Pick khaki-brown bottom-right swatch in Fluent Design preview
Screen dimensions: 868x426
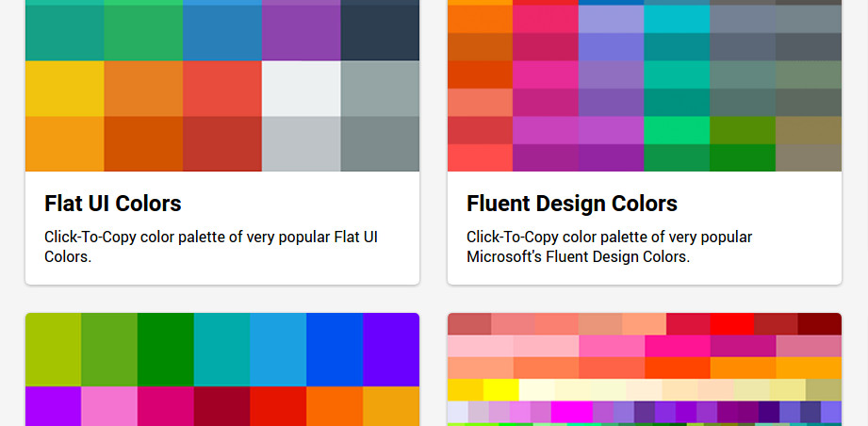809,157
